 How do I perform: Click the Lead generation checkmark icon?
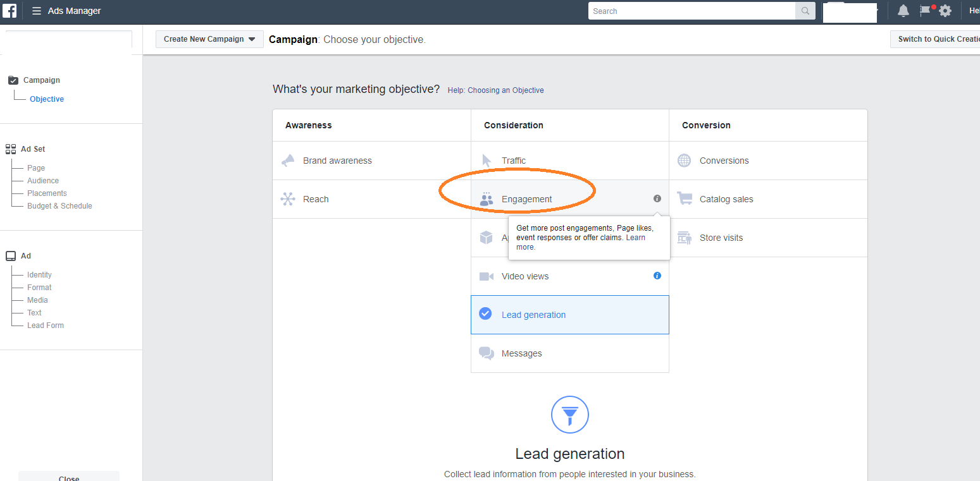[485, 314]
